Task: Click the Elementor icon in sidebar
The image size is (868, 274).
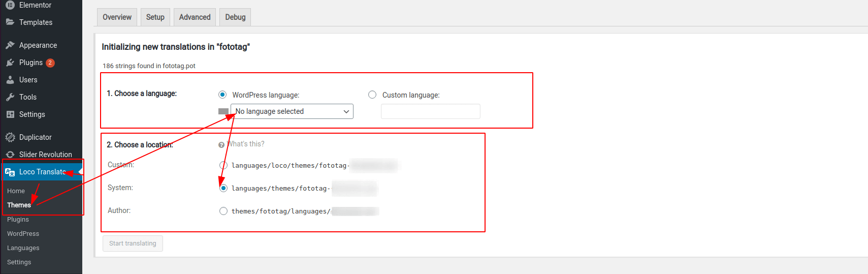Action: click(10, 5)
